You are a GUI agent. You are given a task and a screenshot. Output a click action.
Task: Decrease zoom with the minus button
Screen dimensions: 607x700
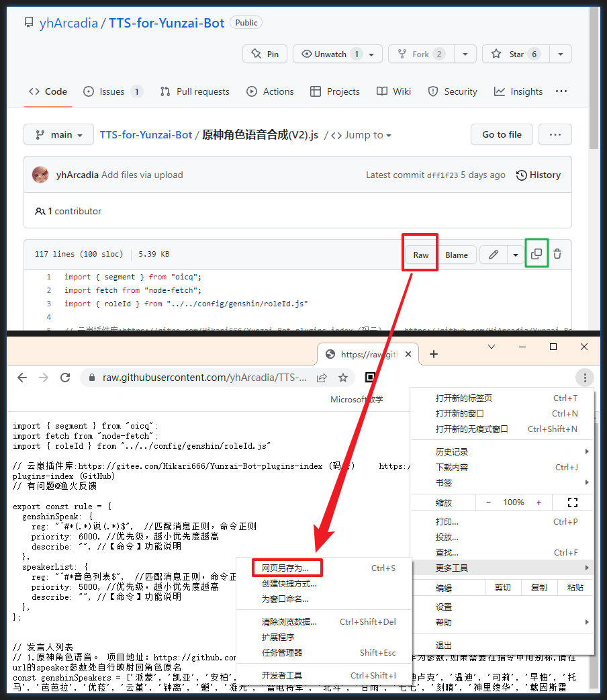pos(488,502)
